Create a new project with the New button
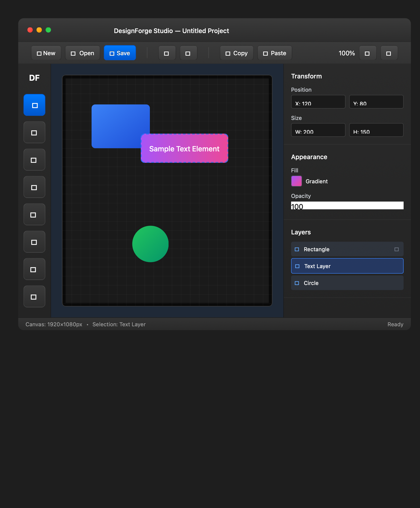Viewport: 420px width, 508px height. coord(46,53)
